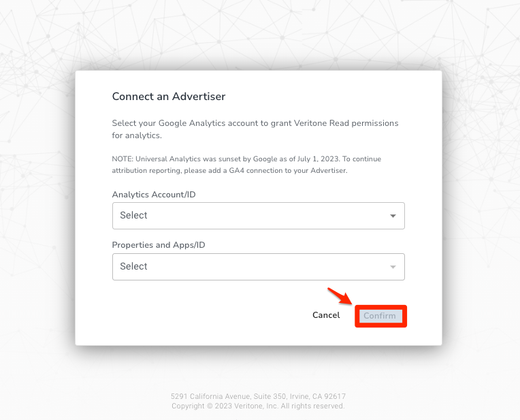This screenshot has height=420, width=520.
Task: Click the 'Select' placeholder in Properties and Apps
Action: pos(133,267)
